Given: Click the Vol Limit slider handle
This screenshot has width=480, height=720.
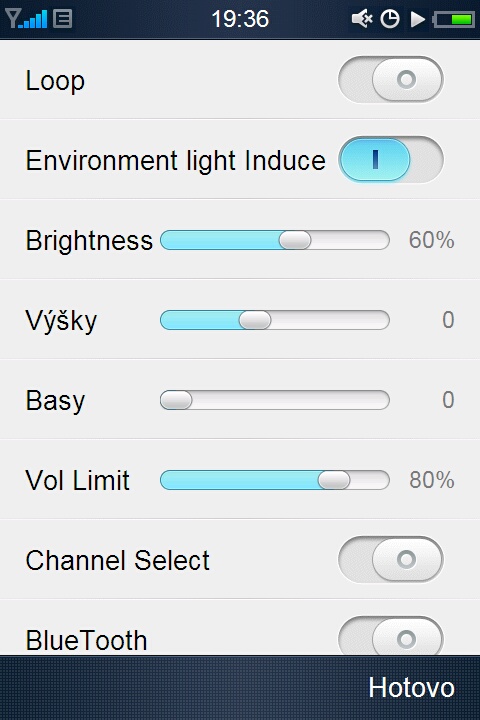Looking at the screenshot, I should pyautogui.click(x=334, y=480).
